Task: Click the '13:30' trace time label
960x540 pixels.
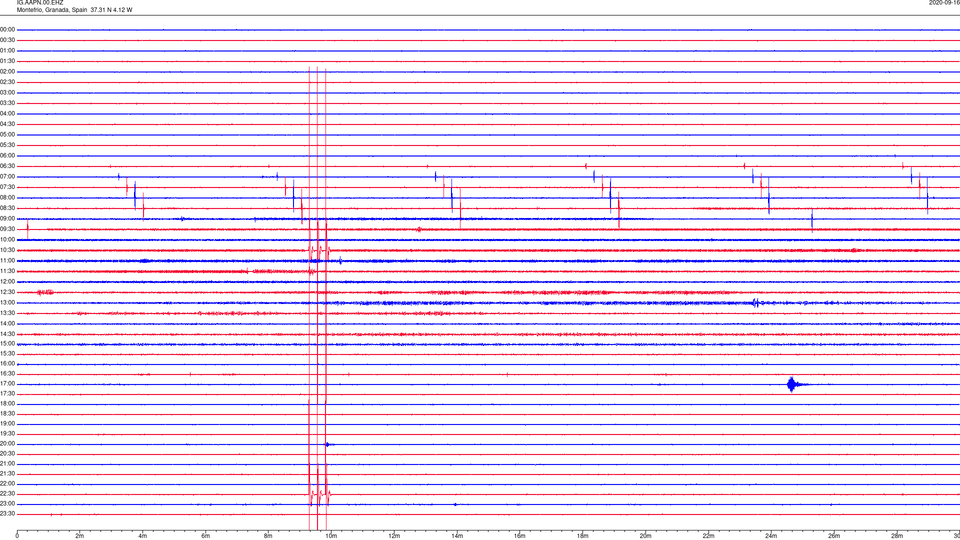Action: tap(7, 313)
